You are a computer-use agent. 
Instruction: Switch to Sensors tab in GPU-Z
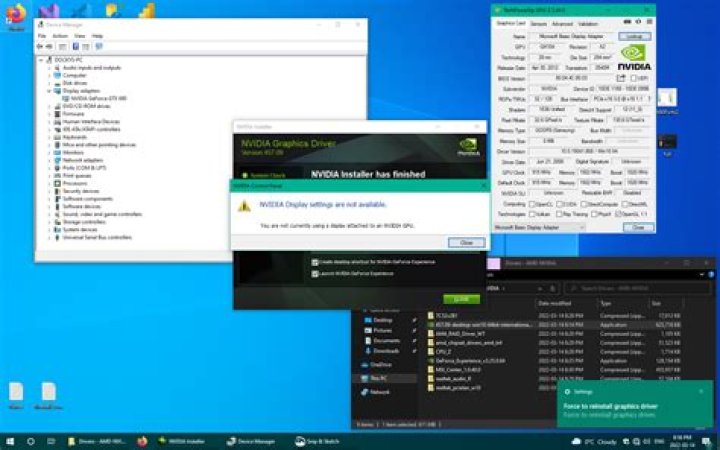point(538,23)
